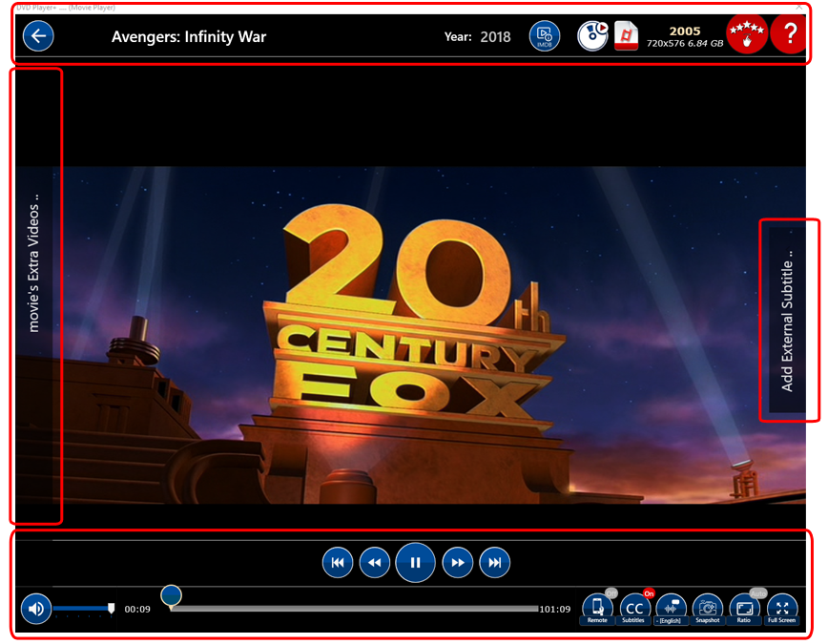Screen dimensions: 828x644
Task: Expand Add External Subtitle panel
Action: click(x=787, y=321)
